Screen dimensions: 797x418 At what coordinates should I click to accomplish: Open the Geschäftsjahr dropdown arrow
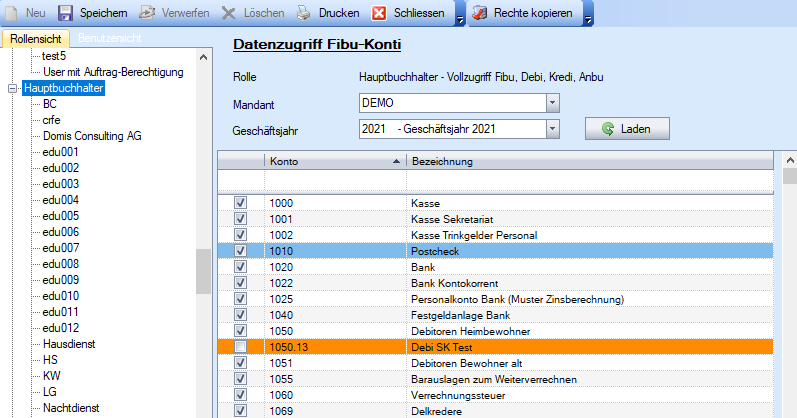553,129
